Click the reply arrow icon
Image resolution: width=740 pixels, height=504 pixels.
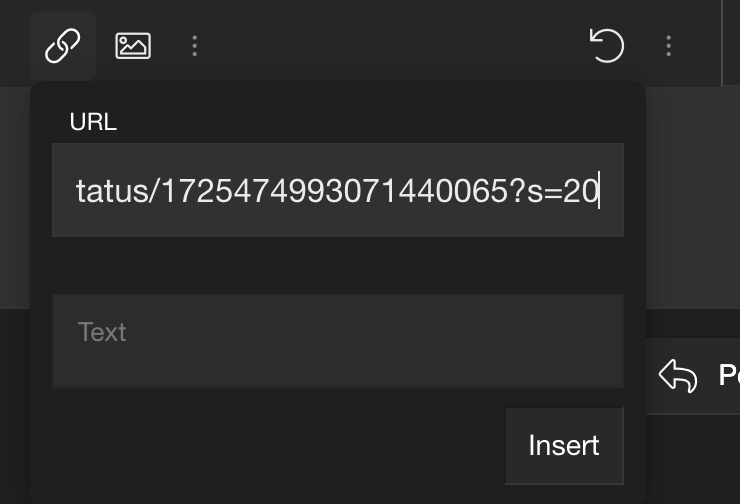pos(678,376)
